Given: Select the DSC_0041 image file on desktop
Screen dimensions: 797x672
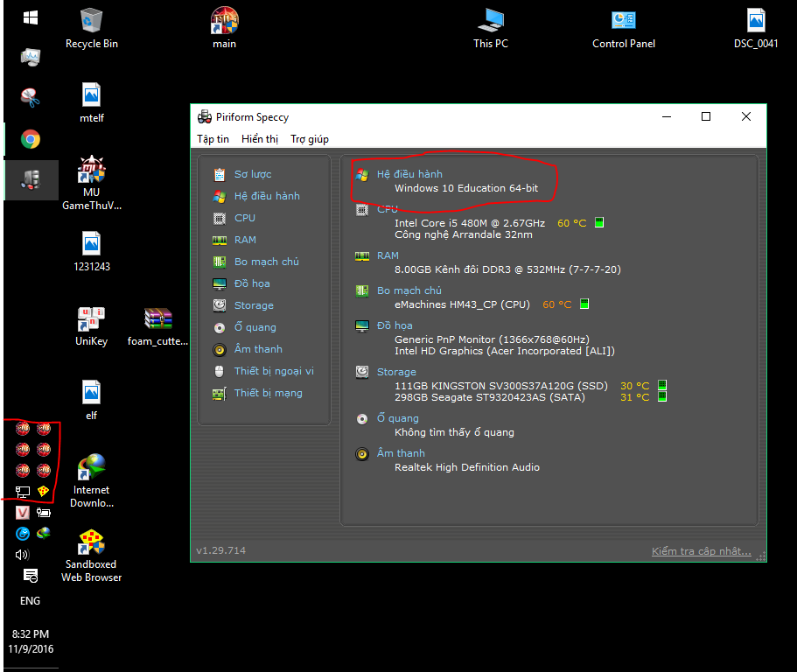Looking at the screenshot, I should [756, 29].
